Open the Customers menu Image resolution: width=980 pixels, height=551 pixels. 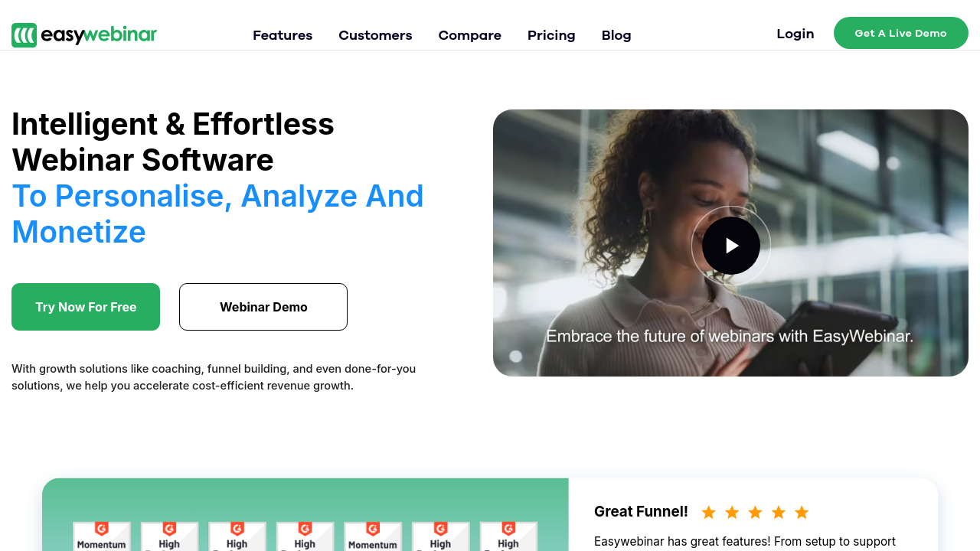[375, 35]
